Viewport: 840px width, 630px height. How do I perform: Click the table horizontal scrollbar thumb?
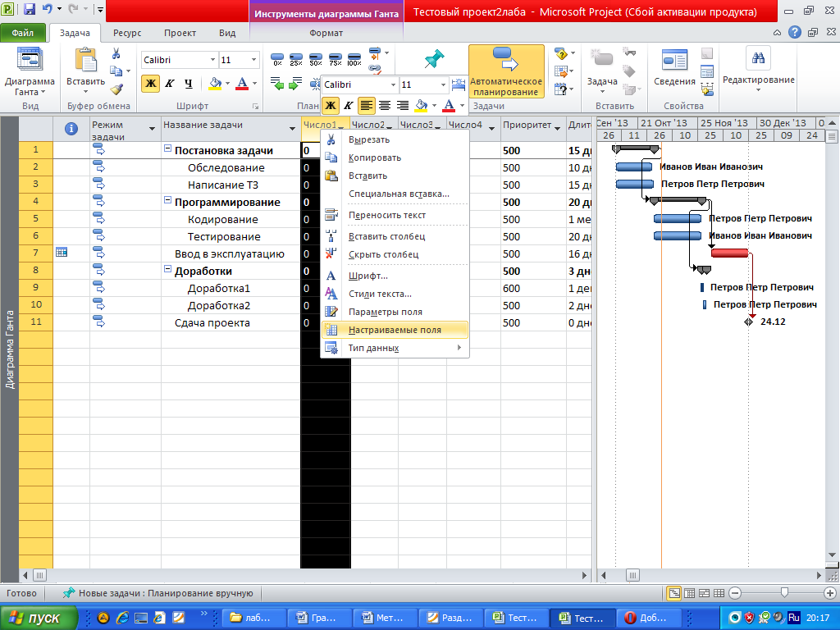[x=39, y=575]
